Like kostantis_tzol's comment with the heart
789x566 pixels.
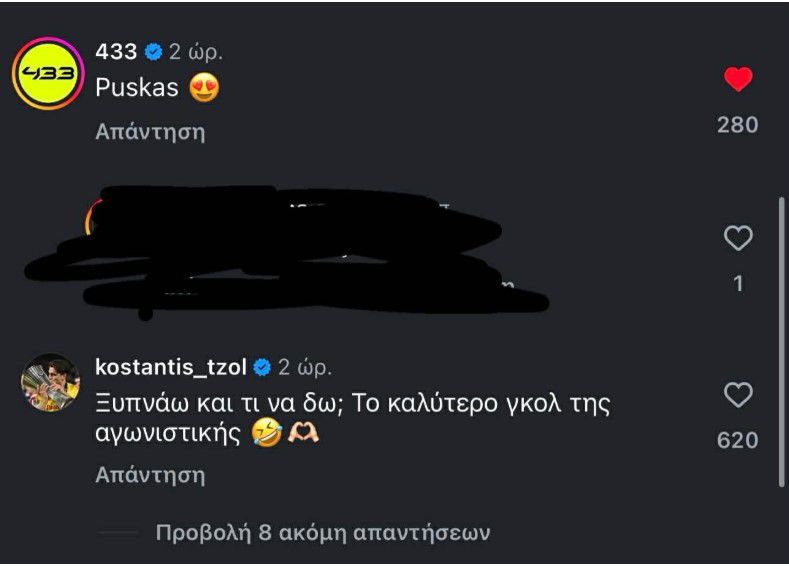[738, 396]
